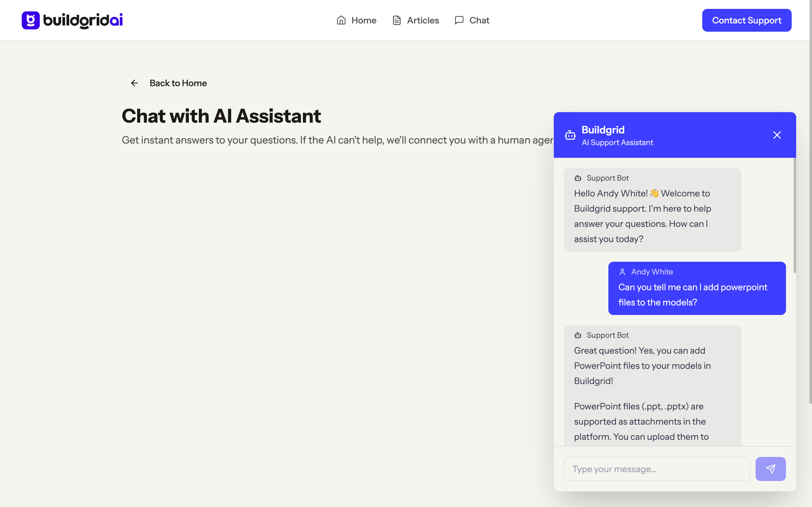Click Andy White's PowerPoint question bubble
This screenshot has width=812, height=507.
coord(697,294)
